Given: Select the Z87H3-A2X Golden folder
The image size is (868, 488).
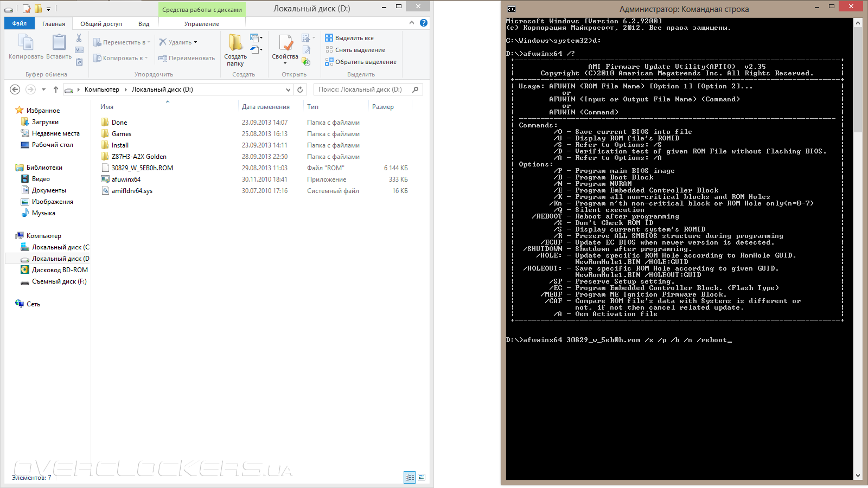Looking at the screenshot, I should click(x=139, y=157).
